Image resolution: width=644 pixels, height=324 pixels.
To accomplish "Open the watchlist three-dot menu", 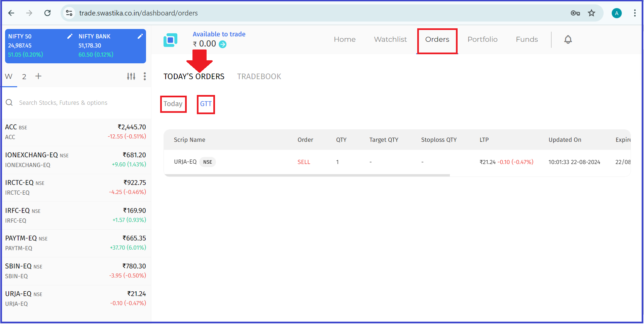I will tap(145, 76).
